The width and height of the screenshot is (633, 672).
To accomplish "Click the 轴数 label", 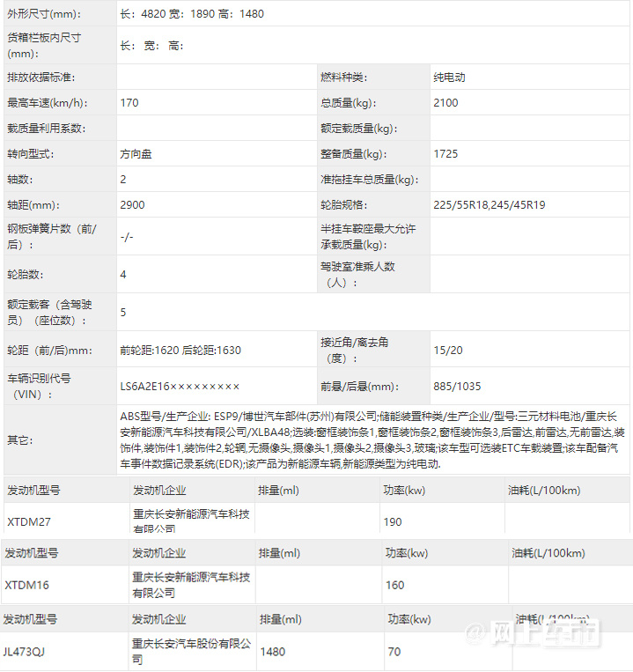I will (x=19, y=179).
